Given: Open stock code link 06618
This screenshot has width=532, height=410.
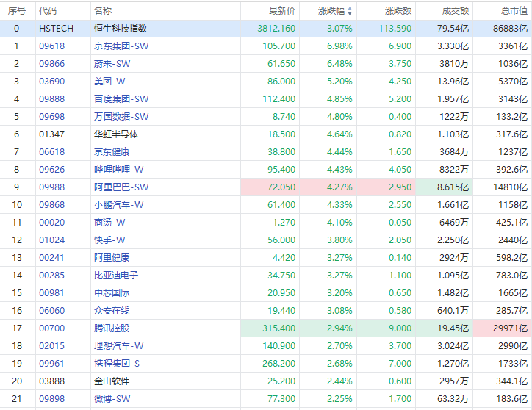Looking at the screenshot, I should pyautogui.click(x=51, y=151).
